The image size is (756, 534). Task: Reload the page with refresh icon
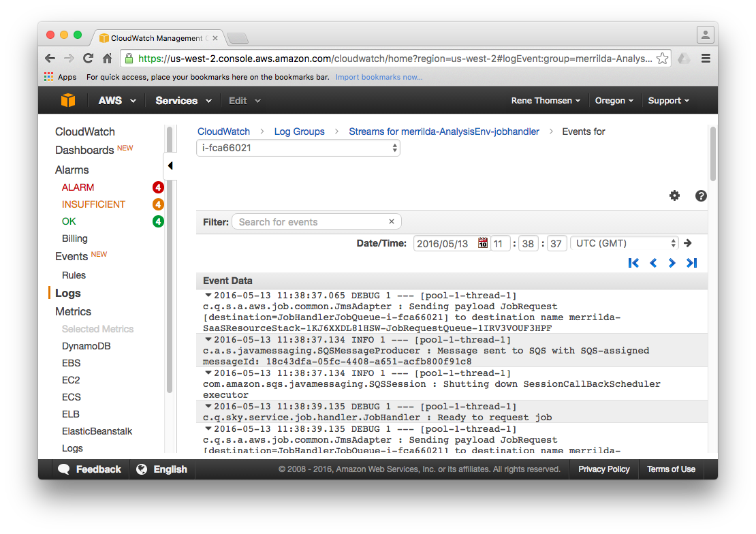pyautogui.click(x=88, y=59)
